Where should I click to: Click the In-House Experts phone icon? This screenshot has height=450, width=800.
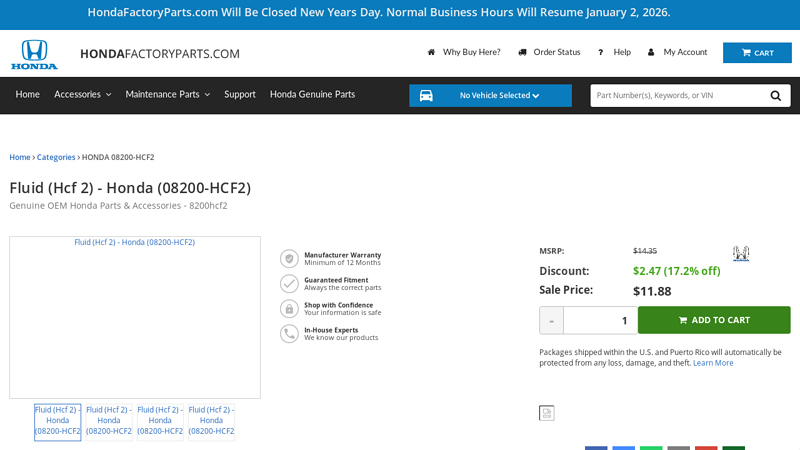(x=289, y=334)
